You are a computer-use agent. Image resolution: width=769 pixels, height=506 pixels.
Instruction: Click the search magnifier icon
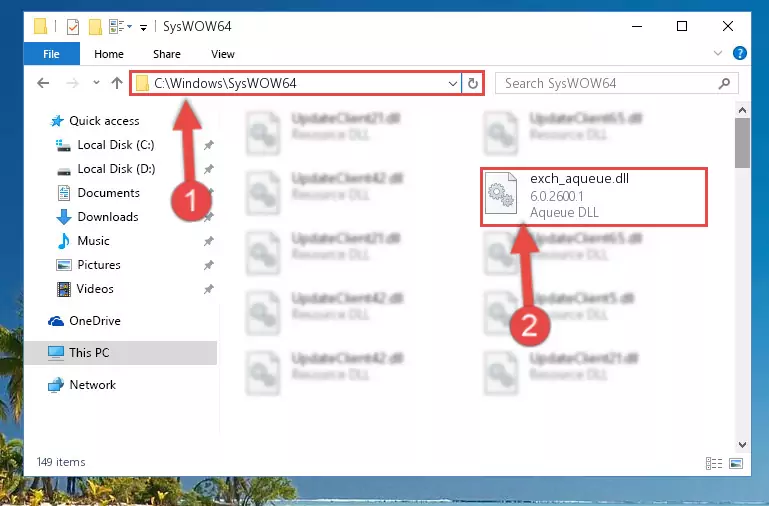pos(724,83)
